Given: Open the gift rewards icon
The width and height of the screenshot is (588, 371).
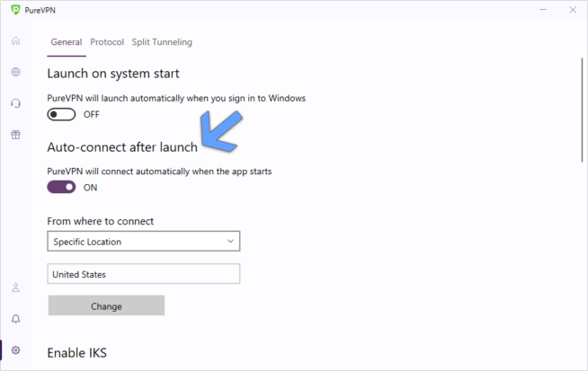Looking at the screenshot, I should (x=16, y=135).
